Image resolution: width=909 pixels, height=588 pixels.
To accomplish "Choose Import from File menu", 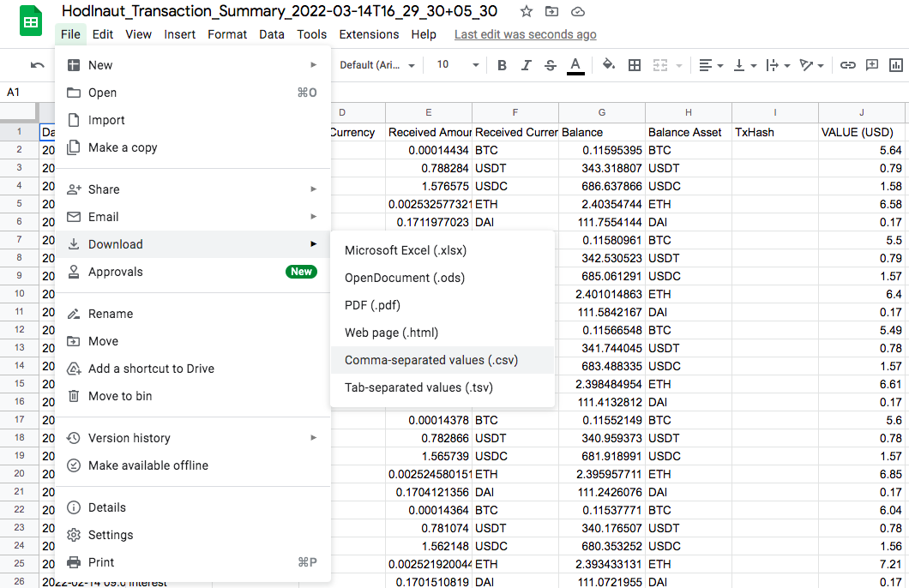I will [x=193, y=120].
